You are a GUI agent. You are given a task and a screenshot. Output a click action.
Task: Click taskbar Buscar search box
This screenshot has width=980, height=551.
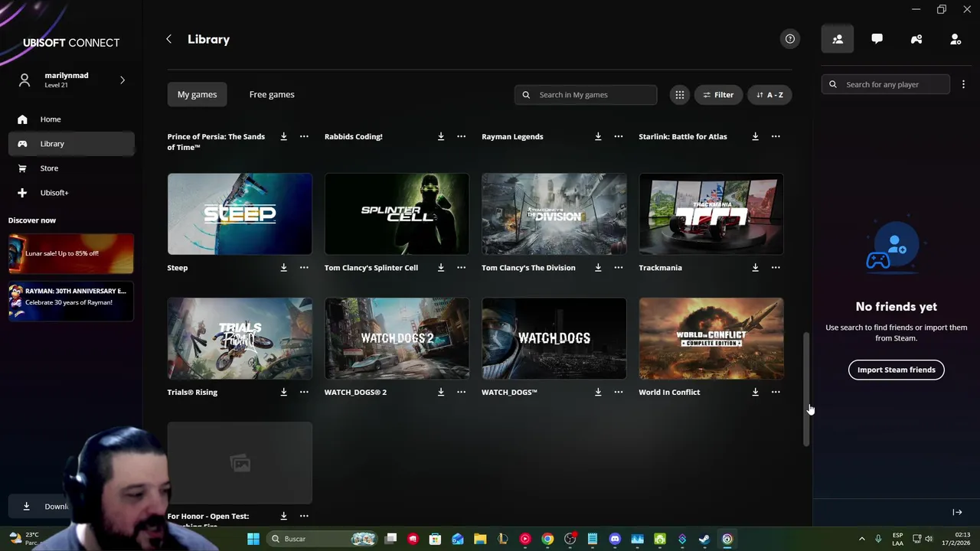(x=322, y=539)
